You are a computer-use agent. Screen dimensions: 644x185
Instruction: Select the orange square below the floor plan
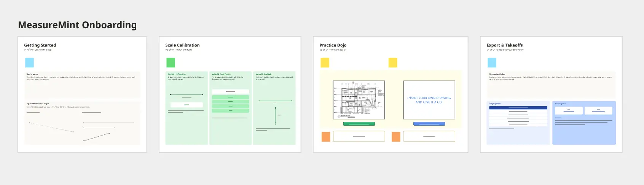326,137
